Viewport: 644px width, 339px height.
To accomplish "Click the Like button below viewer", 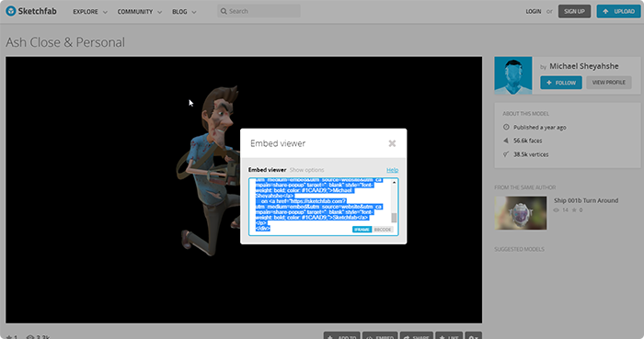I will coord(449,336).
